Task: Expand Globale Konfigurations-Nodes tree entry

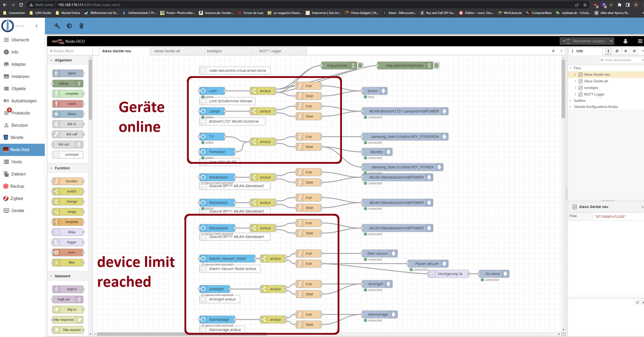Action: pyautogui.click(x=571, y=107)
